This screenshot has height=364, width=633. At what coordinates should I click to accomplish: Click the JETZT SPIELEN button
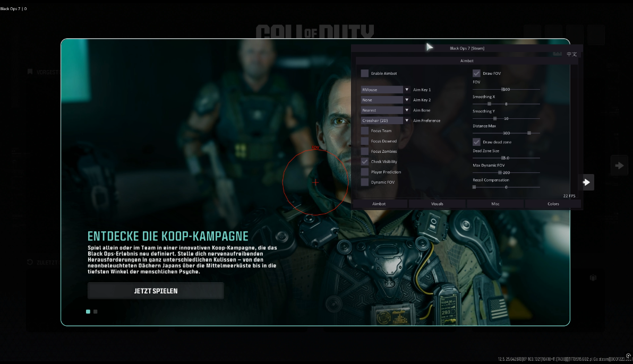155,290
